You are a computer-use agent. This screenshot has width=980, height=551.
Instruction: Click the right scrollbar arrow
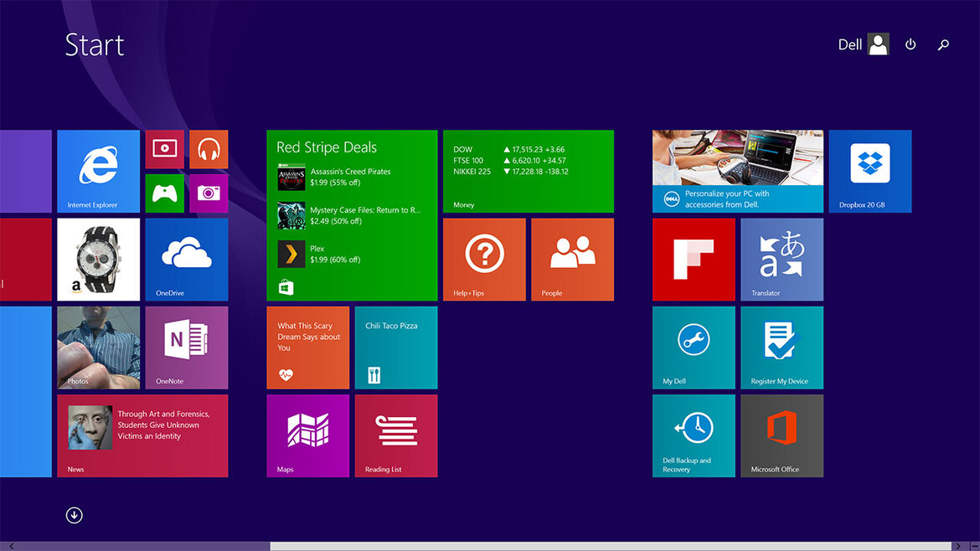tap(958, 546)
